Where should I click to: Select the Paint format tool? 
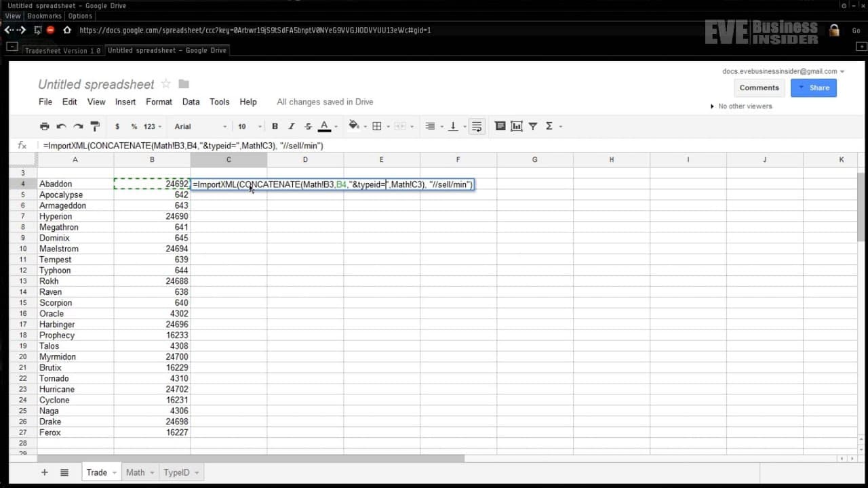[95, 126]
